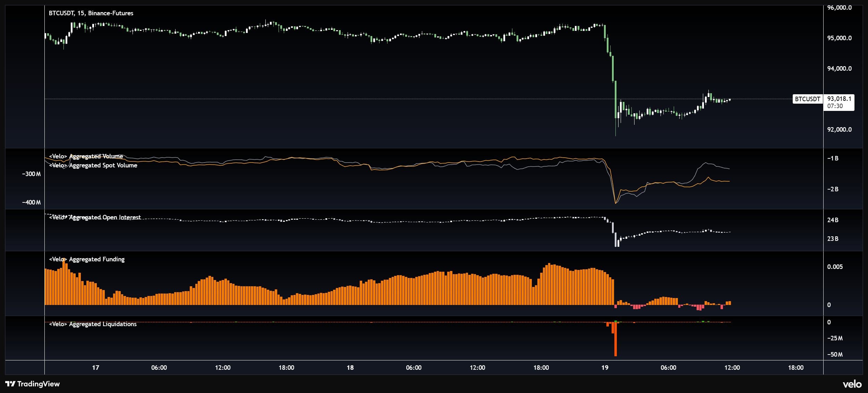The height and width of the screenshot is (393, 868).
Task: Click the 96,000.0 price axis label
Action: (839, 8)
